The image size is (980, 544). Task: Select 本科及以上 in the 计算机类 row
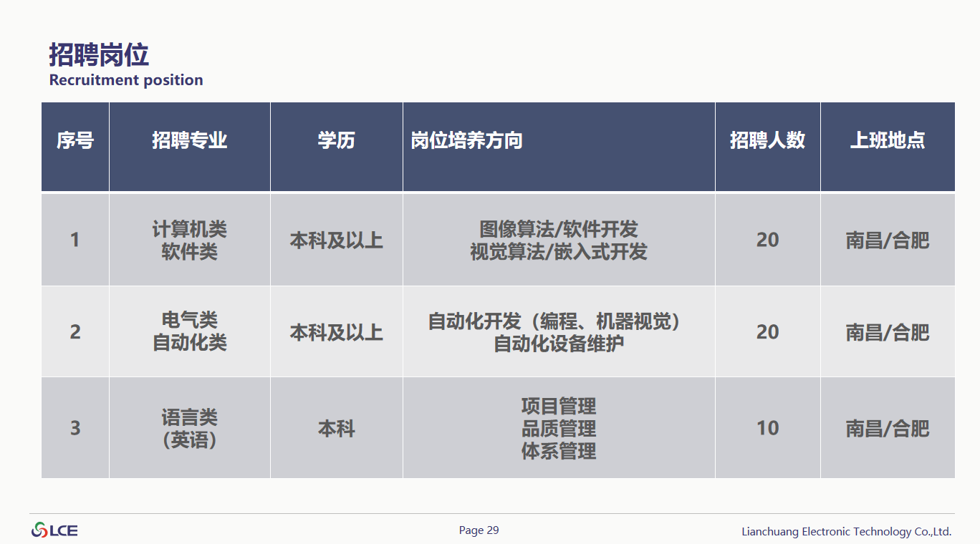click(337, 241)
